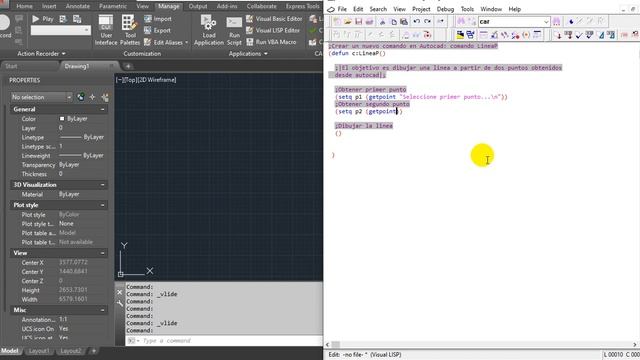Close the command line window
This screenshot has width=640, height=360.
pyautogui.click(x=120, y=292)
